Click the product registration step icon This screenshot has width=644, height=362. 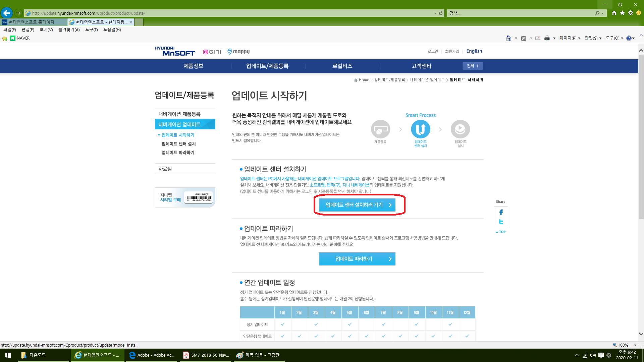pyautogui.click(x=380, y=129)
